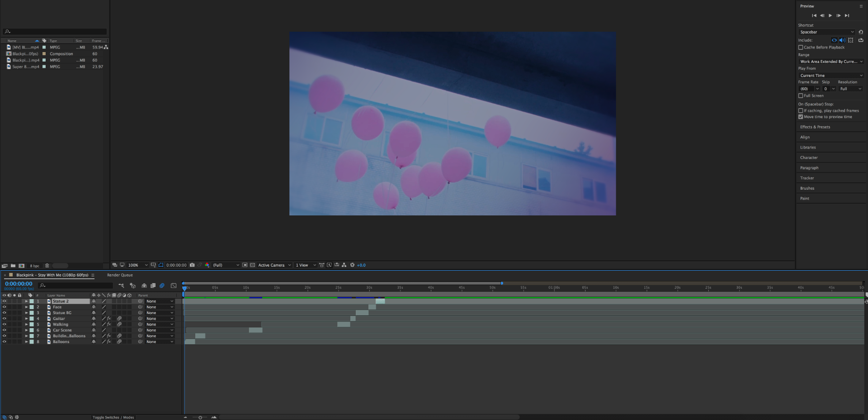The height and width of the screenshot is (420, 868).
Task: Click the viewer current time display 0:00:00:00
Action: pyautogui.click(x=176, y=265)
